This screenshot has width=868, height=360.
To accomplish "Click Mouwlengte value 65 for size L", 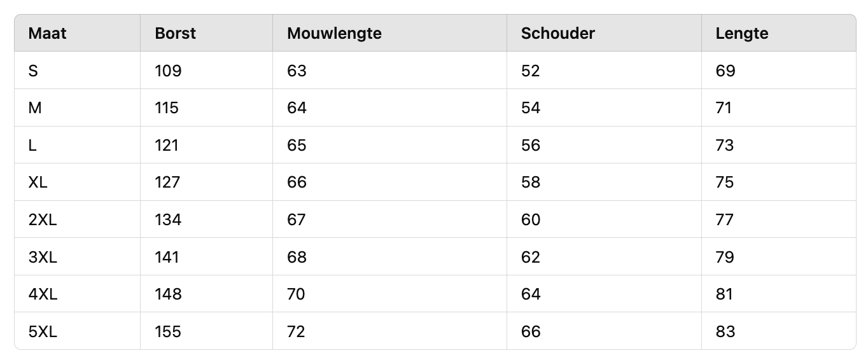I will tap(297, 146).
